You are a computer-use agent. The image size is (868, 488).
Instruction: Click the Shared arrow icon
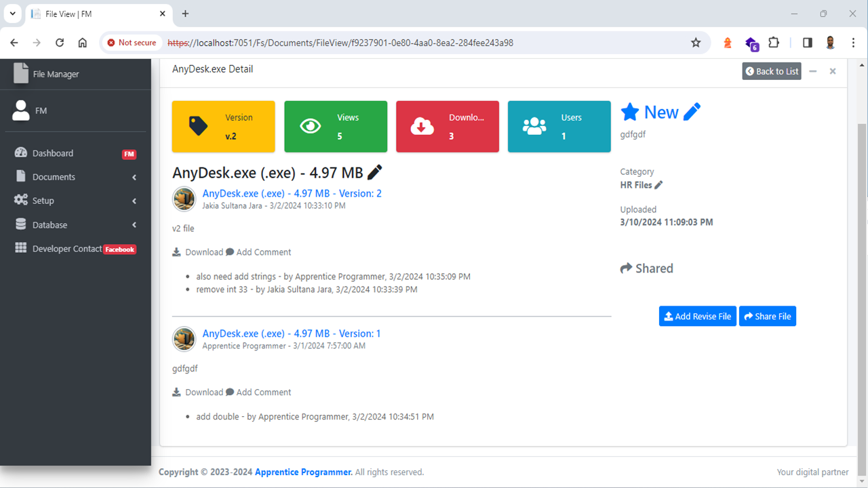point(626,268)
